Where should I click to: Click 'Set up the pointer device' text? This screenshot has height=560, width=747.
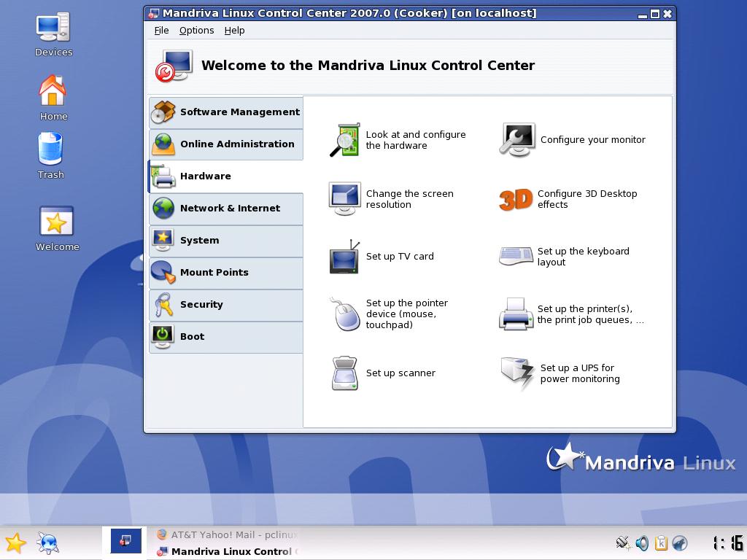pyautogui.click(x=407, y=314)
